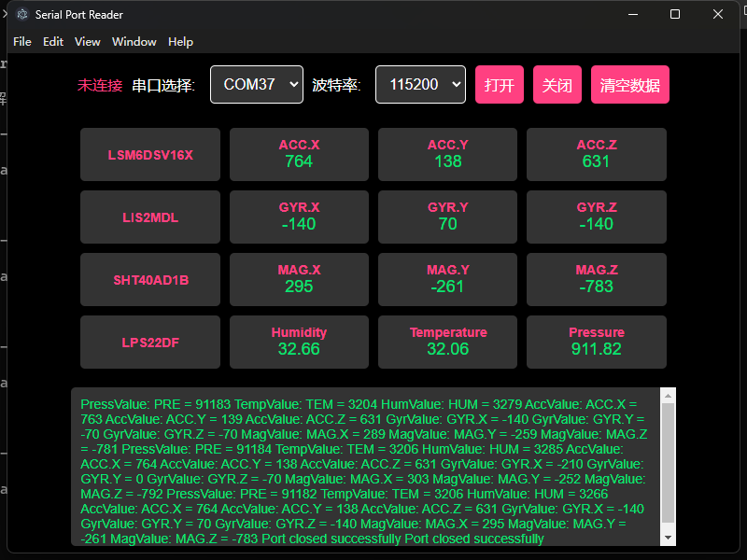Close the Serial Port Reader window
Image resolution: width=747 pixels, height=560 pixels.
pyautogui.click(x=718, y=14)
